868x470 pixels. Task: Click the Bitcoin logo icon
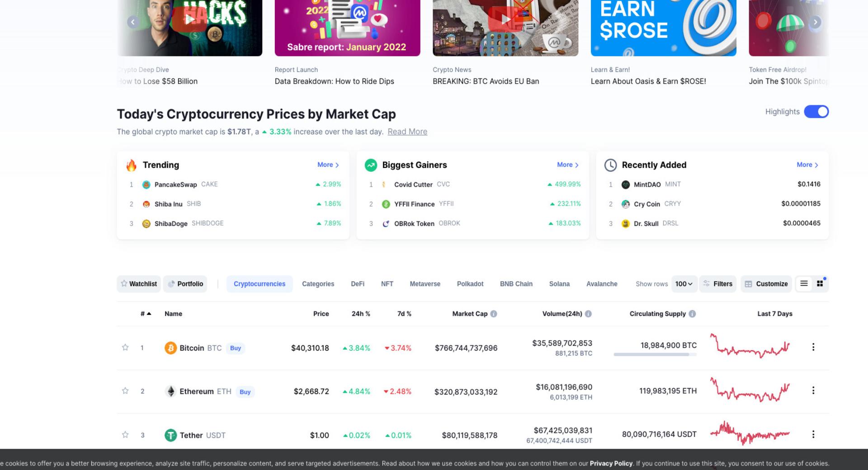(170, 348)
